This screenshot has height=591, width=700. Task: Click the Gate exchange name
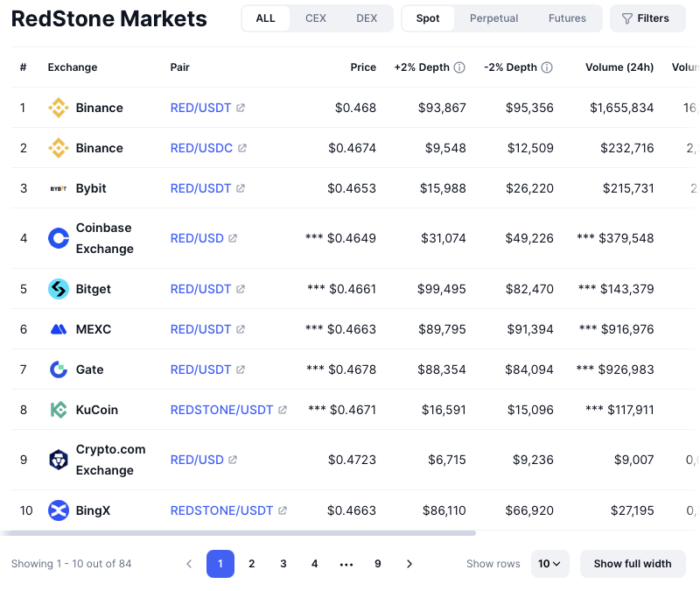click(x=90, y=369)
